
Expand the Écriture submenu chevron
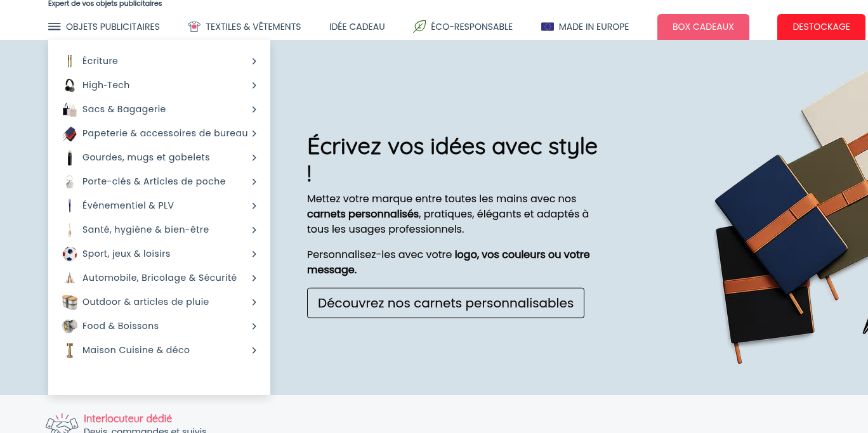(254, 61)
